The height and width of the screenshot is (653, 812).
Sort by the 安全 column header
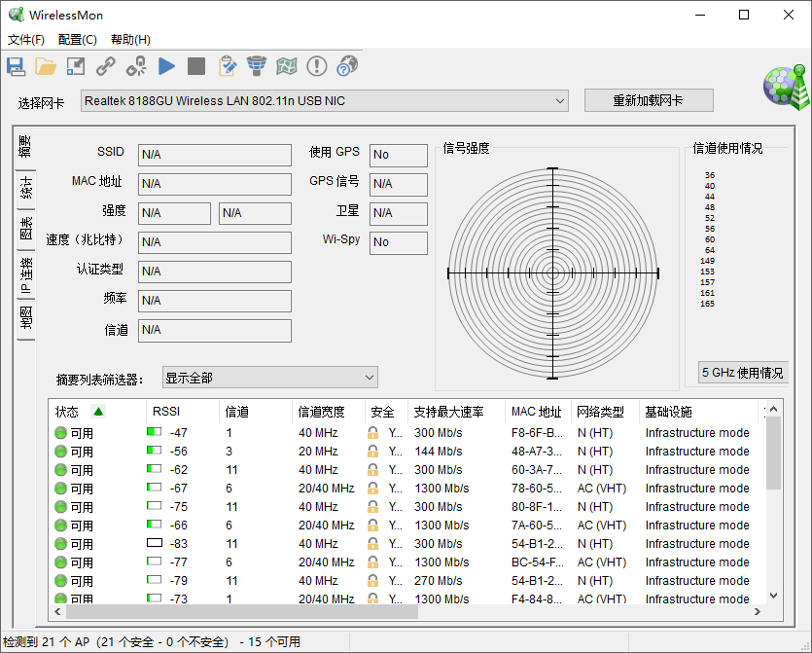(x=386, y=412)
